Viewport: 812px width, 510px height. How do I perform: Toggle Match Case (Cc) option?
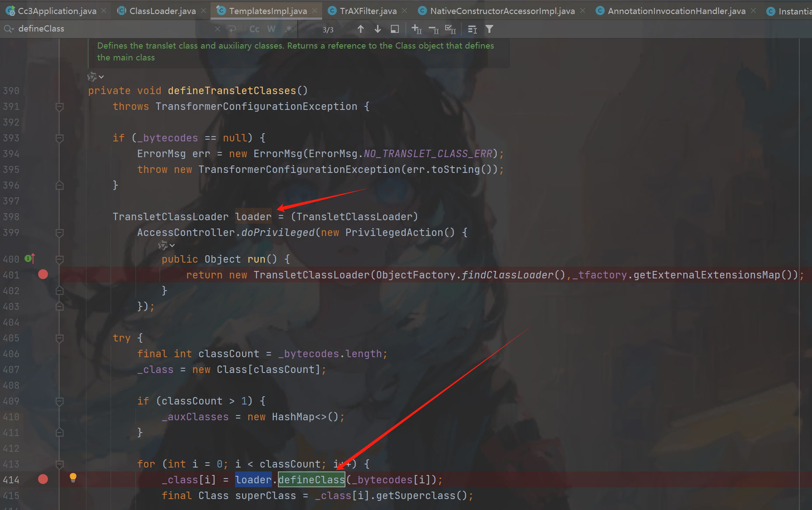coord(254,29)
